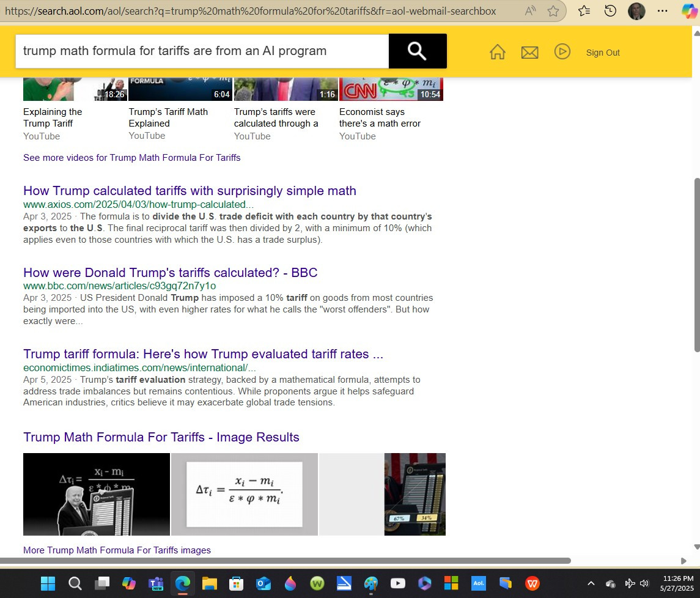Open the Paint palette taskbar icon

[371, 583]
